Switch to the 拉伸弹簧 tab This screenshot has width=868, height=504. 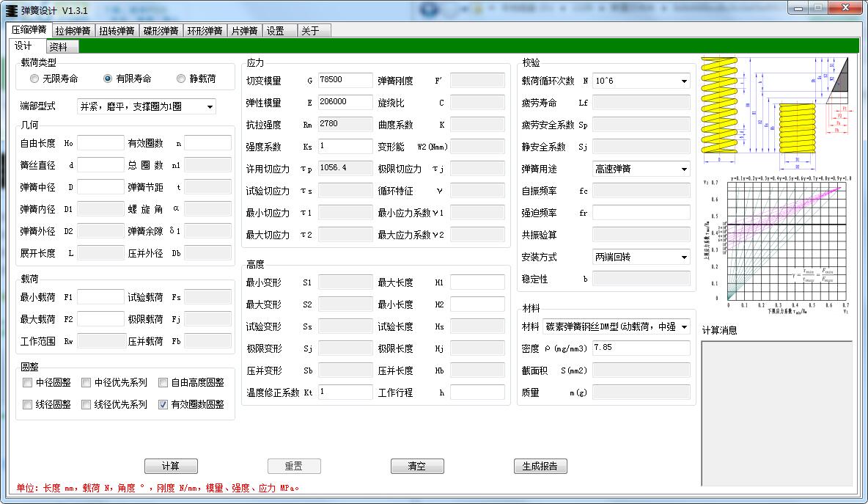point(71,30)
